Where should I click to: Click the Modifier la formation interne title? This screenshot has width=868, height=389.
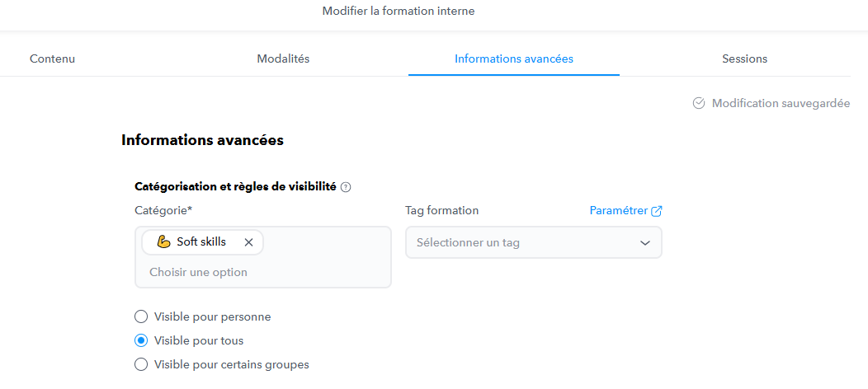pos(399,11)
